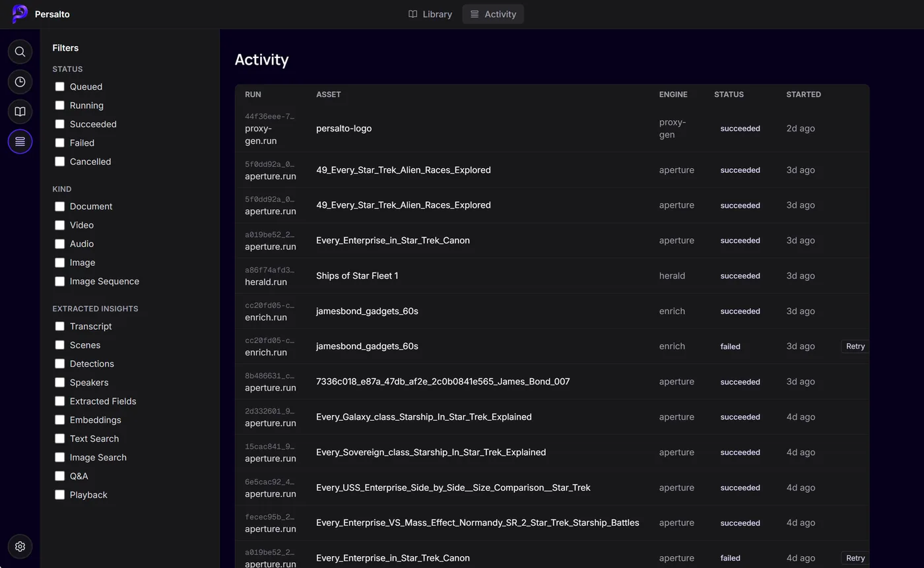Image resolution: width=924 pixels, height=568 pixels.
Task: Check the Cancelled status filter
Action: 59,162
